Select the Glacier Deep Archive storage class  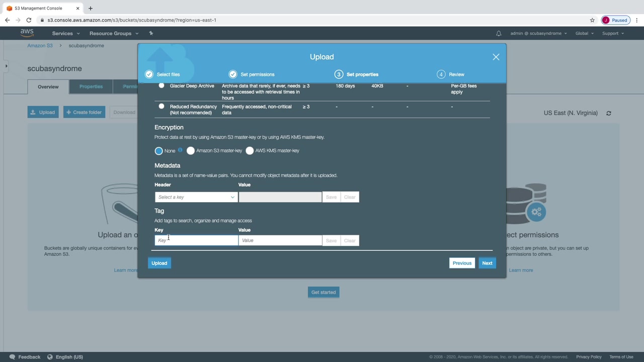click(x=162, y=85)
